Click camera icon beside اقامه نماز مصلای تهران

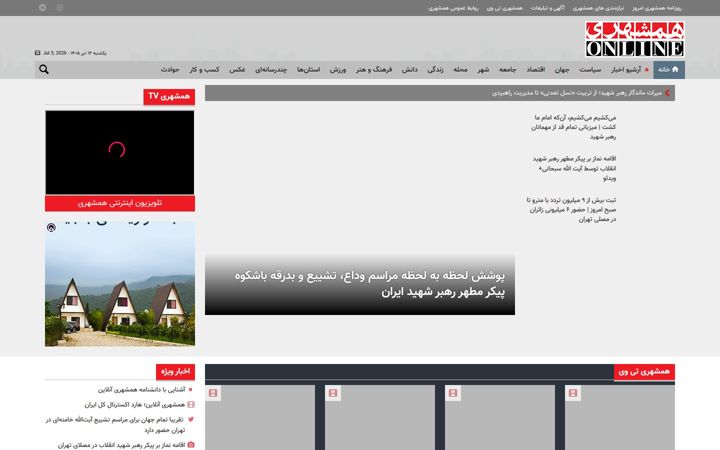[x=191, y=445]
